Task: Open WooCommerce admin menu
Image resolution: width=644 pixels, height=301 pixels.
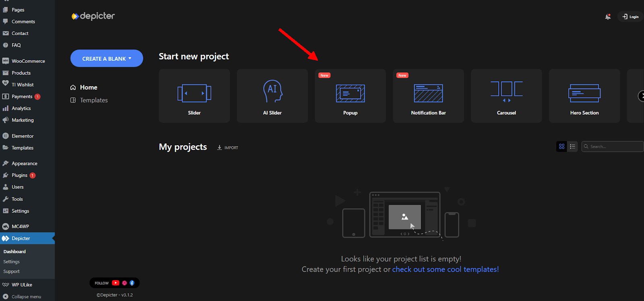Action: point(27,61)
